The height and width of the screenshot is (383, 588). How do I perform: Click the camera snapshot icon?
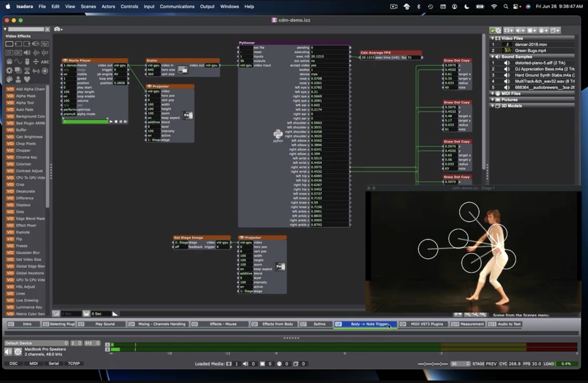57,29
